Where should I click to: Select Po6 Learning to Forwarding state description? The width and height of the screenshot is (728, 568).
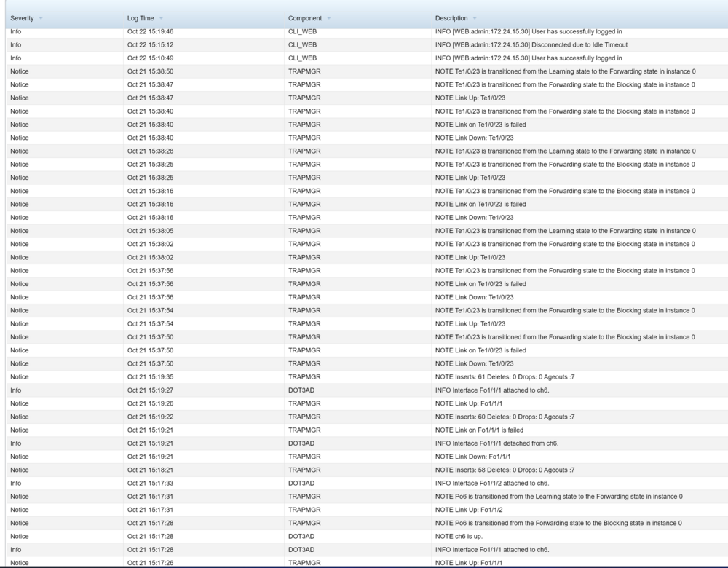(558, 497)
